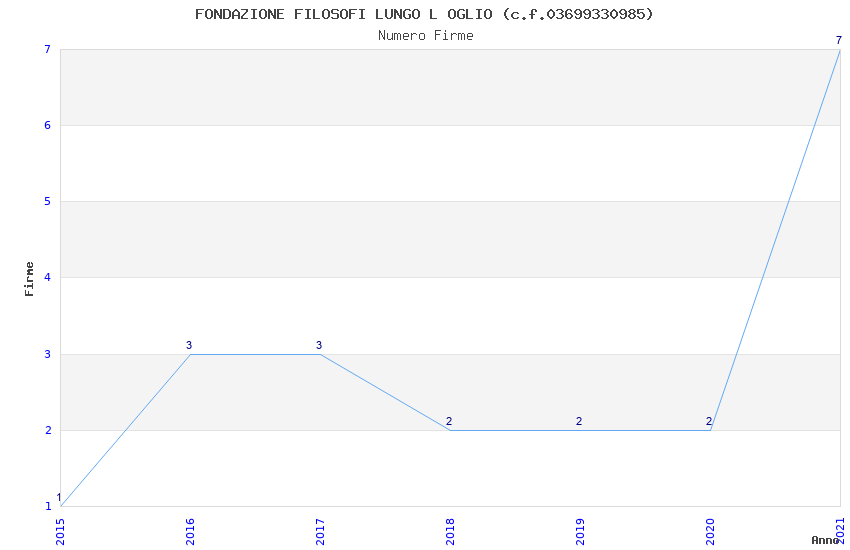Click y-axis tick value 7
Image resolution: width=850 pixels, height=550 pixels.
[x=48, y=49]
